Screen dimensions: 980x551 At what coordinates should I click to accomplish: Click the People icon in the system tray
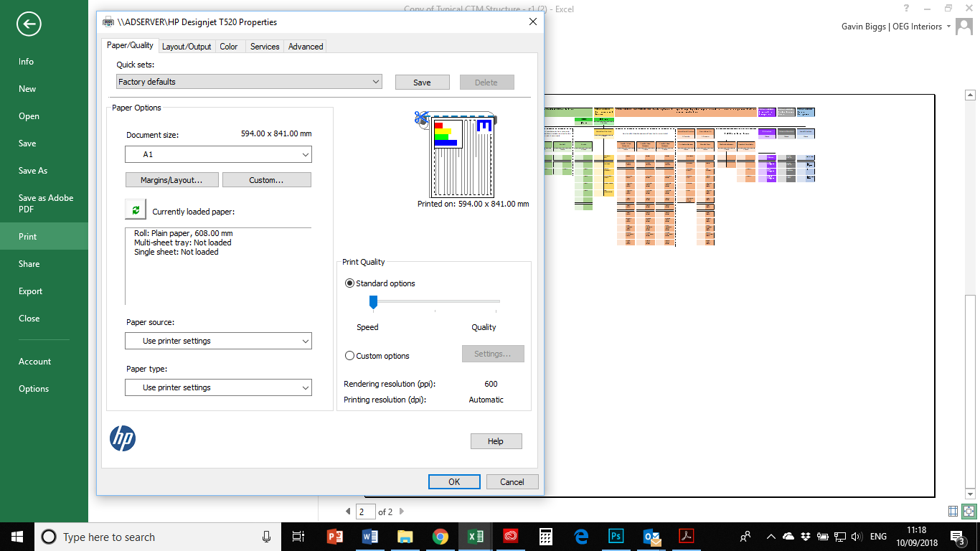745,537
